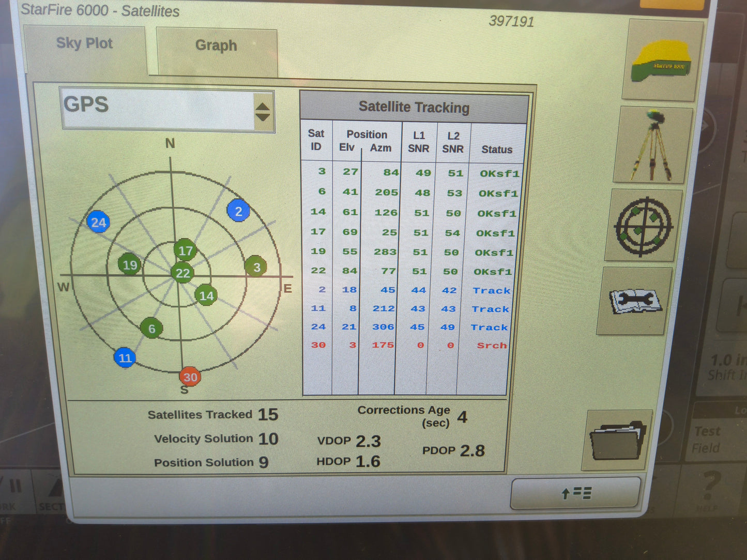Screen dimensions: 747x560
Task: Click serial number 397191
Action: coord(511,21)
